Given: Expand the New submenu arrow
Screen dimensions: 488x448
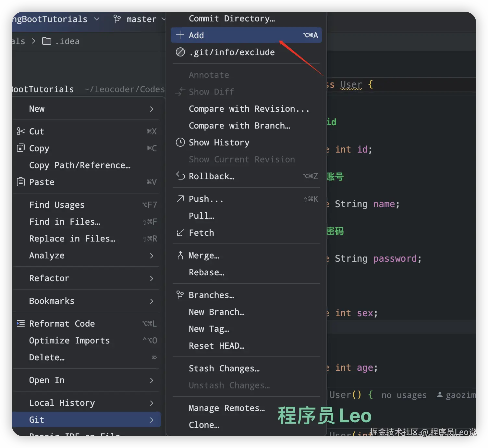Looking at the screenshot, I should pyautogui.click(x=152, y=109).
